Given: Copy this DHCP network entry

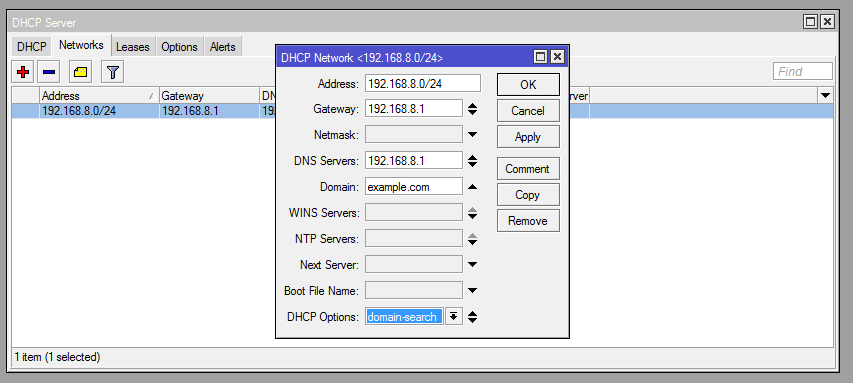Looking at the screenshot, I should (x=528, y=195).
